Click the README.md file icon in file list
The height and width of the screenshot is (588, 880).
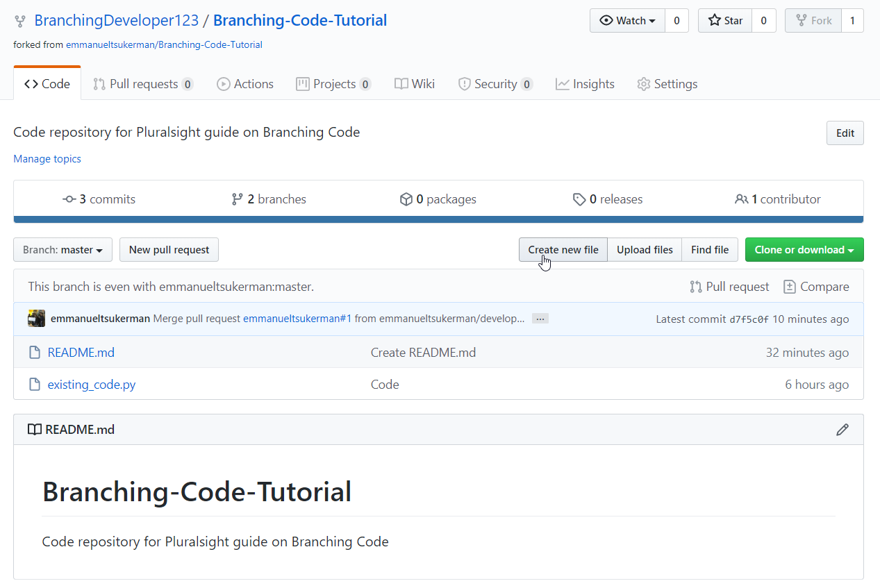click(34, 353)
